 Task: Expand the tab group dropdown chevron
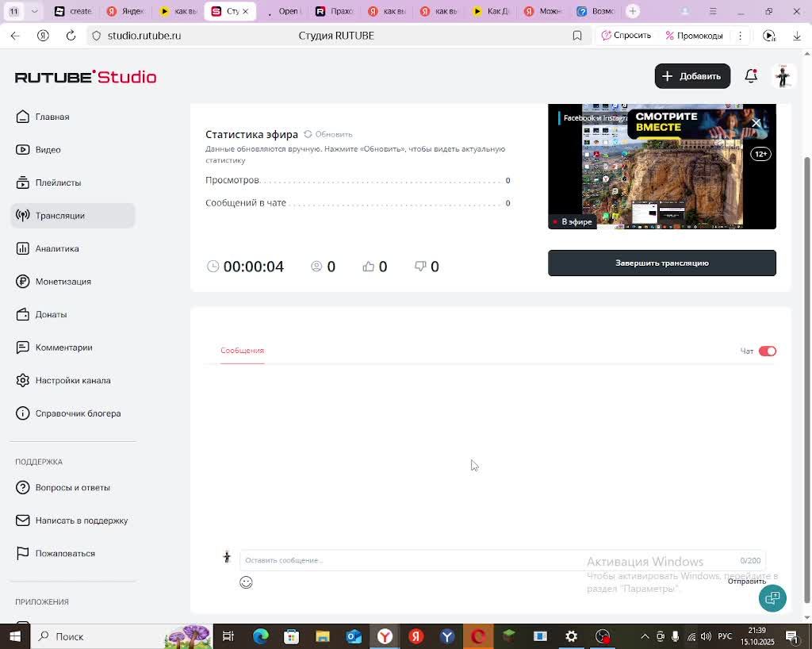[34, 11]
